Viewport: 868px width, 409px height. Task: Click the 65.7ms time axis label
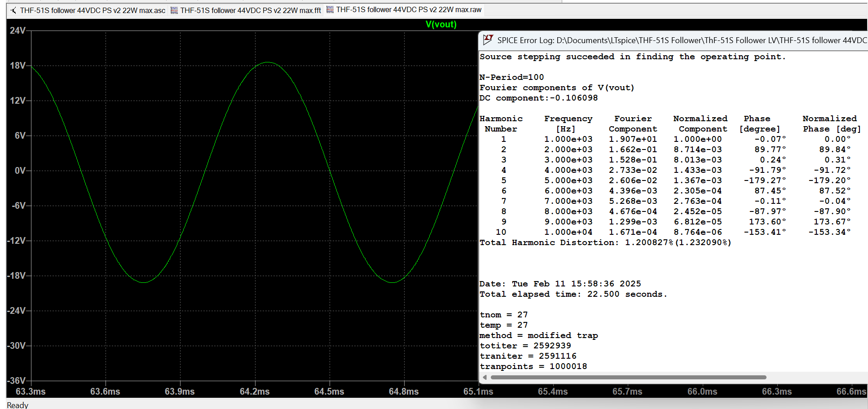click(627, 391)
